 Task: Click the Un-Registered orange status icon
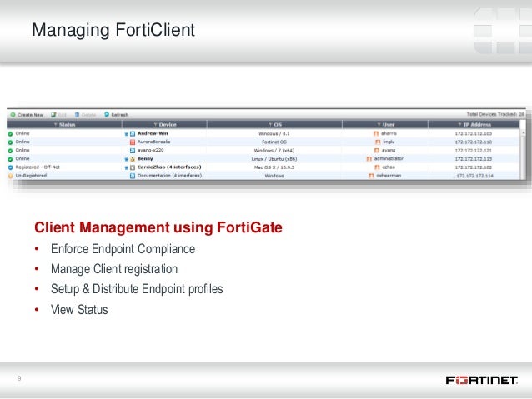coord(10,176)
